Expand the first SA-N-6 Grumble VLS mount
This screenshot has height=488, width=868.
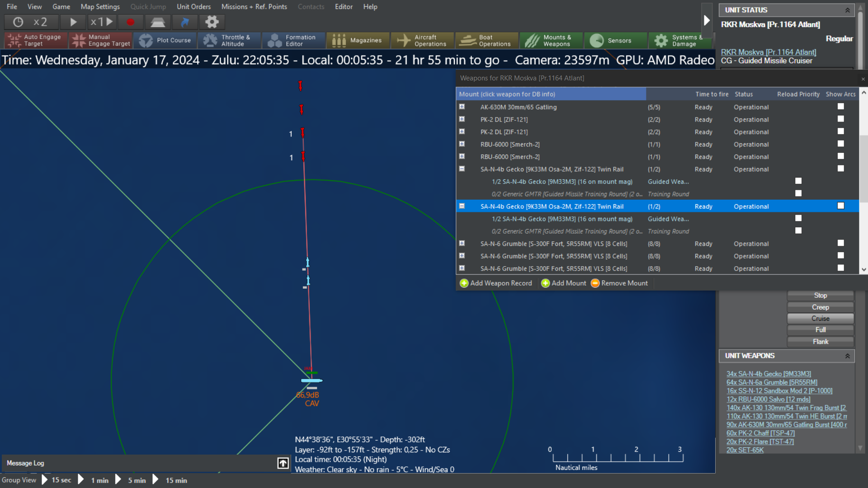(x=462, y=243)
